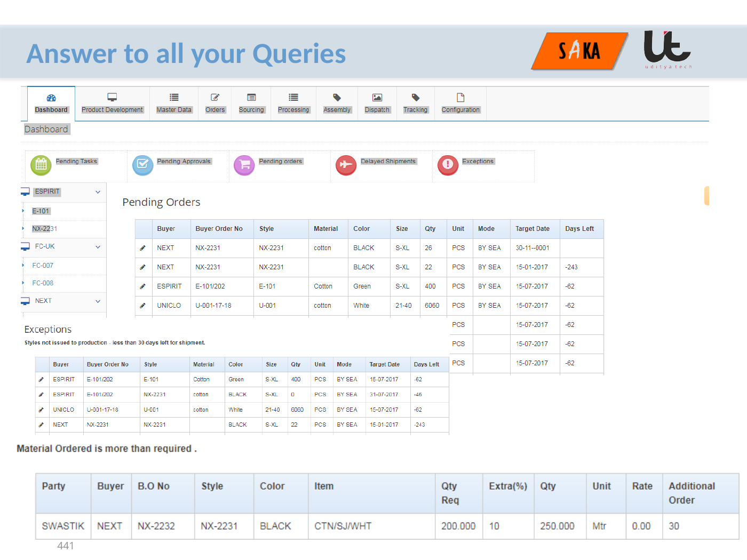747x560 pixels.
Task: Collapse the FC-UK tree chevron
Action: pyautogui.click(x=98, y=247)
